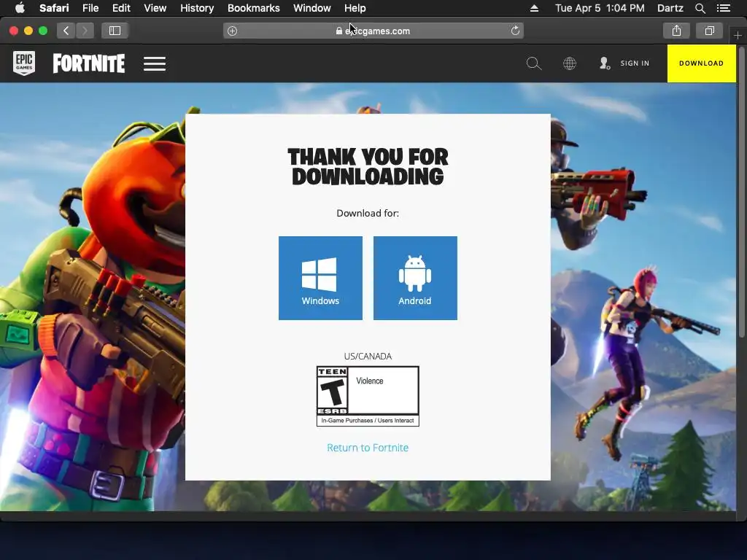The height and width of the screenshot is (560, 747).
Task: Click the date and time in menu bar
Action: tap(600, 8)
